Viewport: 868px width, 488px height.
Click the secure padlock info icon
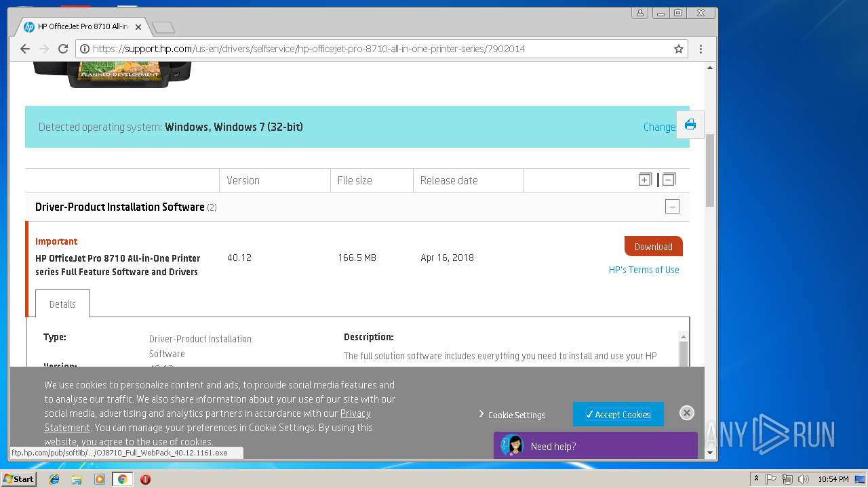84,49
